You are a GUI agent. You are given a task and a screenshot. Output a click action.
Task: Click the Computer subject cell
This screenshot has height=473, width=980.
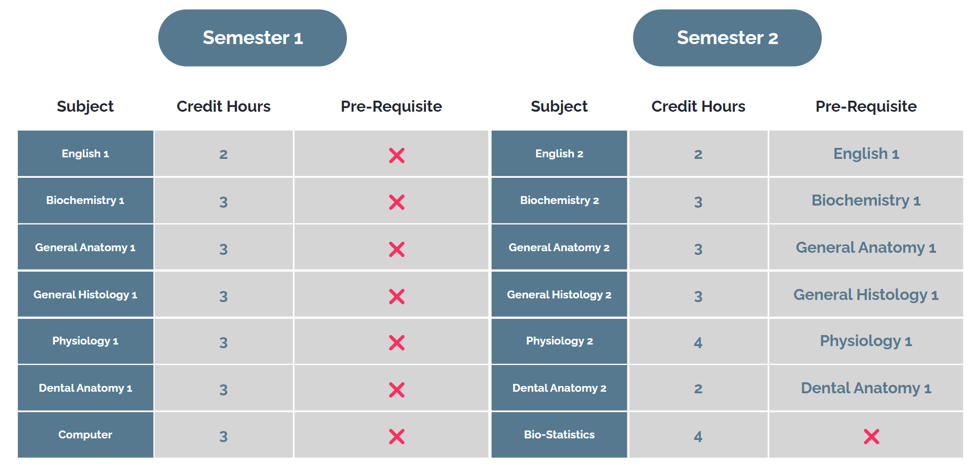pos(85,435)
